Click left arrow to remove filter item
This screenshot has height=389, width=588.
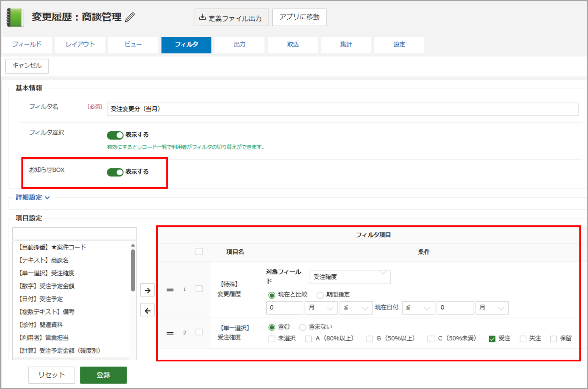pos(147,311)
